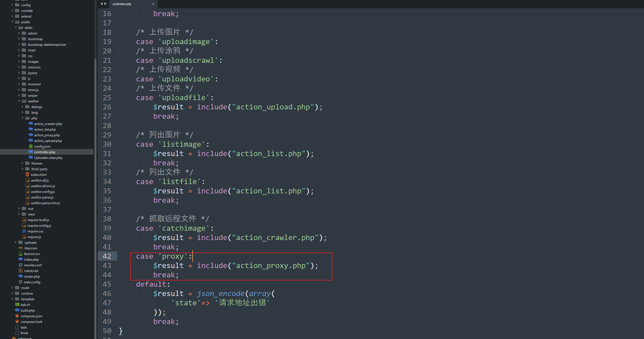The width and height of the screenshot is (644, 339).
Task: Click the favicon.ico image file icon
Action: point(21,254)
